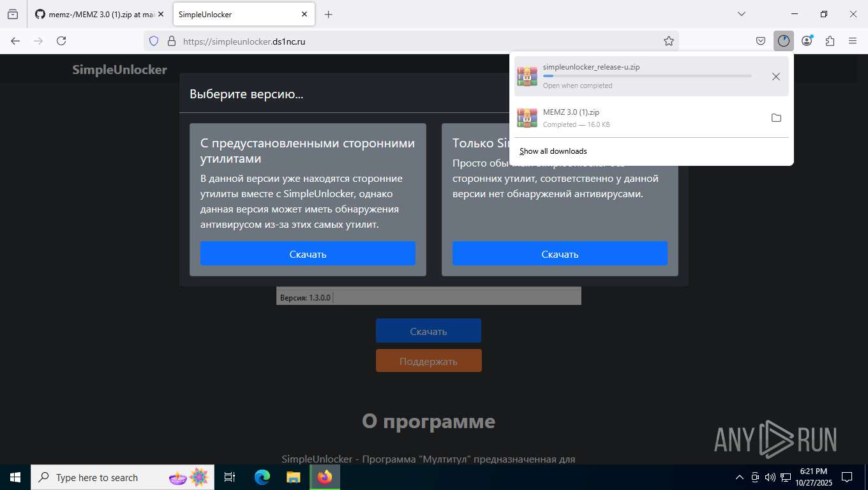
Task: Close the memz-/MEMZ 3.0 GitHub tab
Action: tap(161, 14)
